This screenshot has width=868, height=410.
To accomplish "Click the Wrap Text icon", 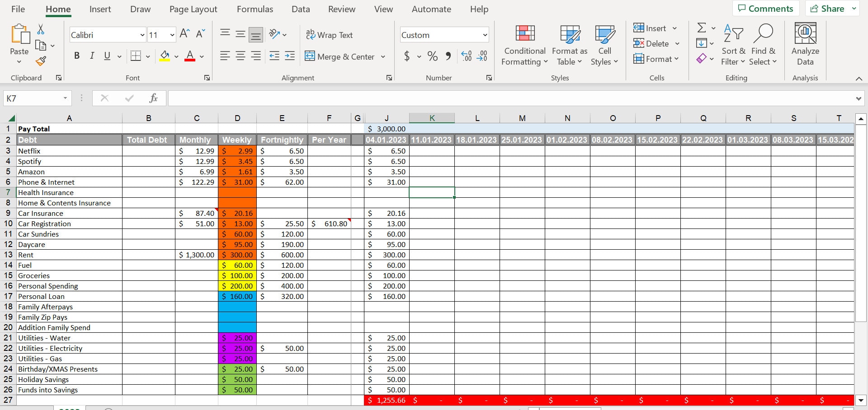I will tap(330, 35).
